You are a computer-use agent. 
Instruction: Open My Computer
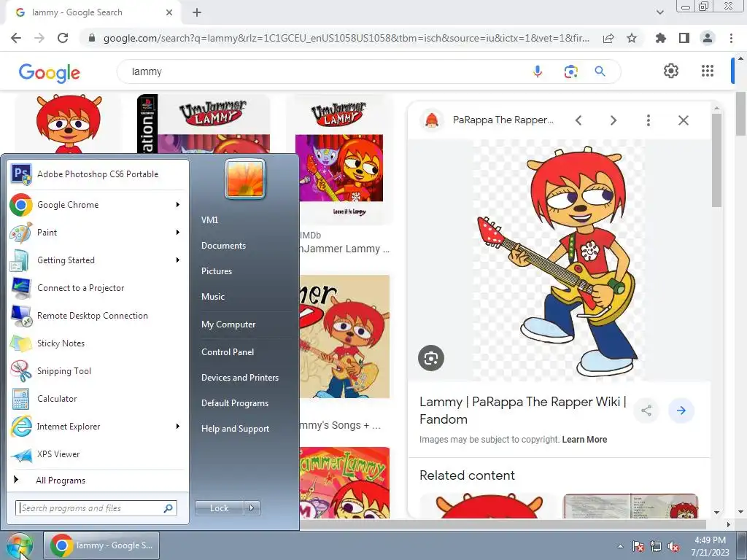tap(228, 324)
